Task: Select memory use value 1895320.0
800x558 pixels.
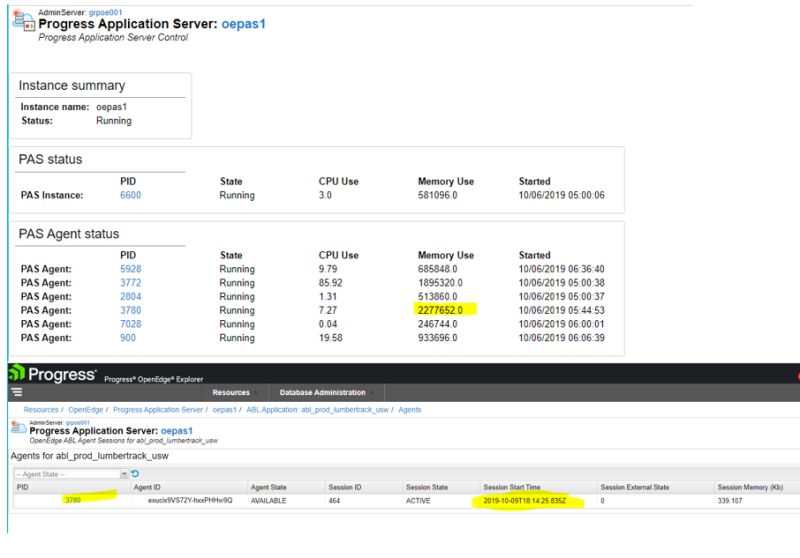Action: click(x=440, y=283)
